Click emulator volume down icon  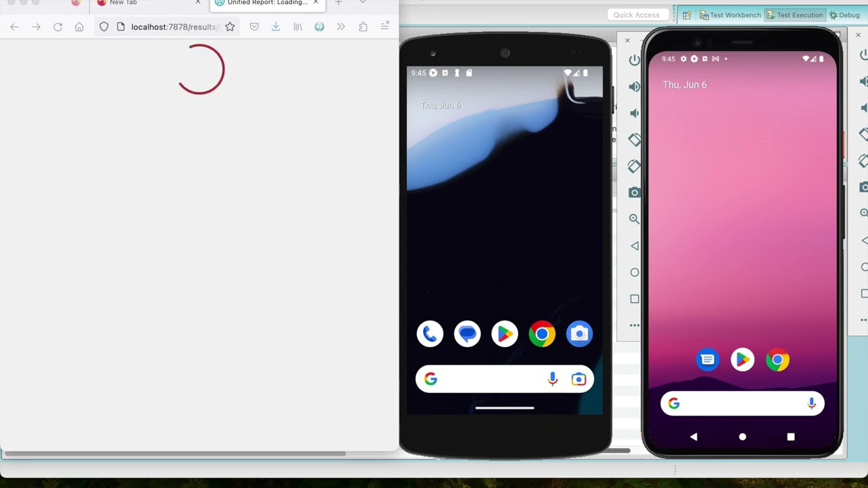point(634,113)
